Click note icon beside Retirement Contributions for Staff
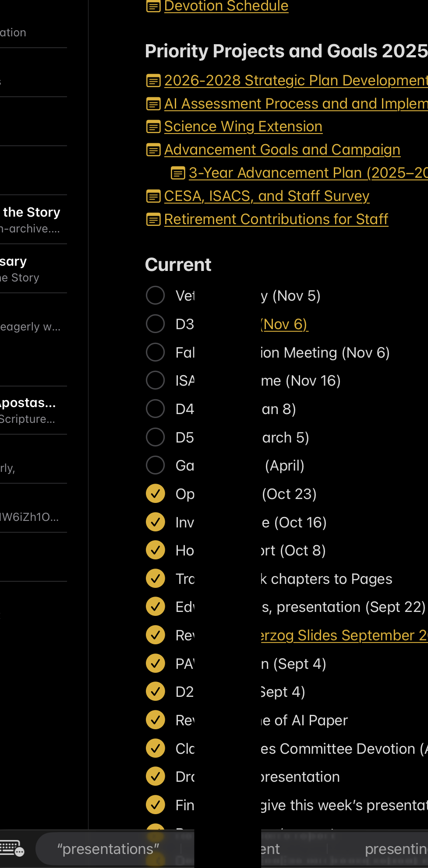The height and width of the screenshot is (868, 428). click(x=153, y=219)
